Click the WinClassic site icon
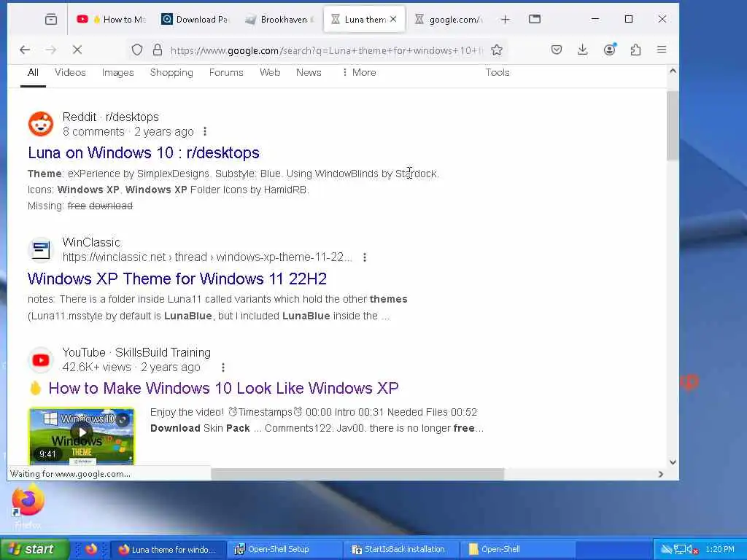Viewport: 747px width, 560px height. tap(41, 249)
